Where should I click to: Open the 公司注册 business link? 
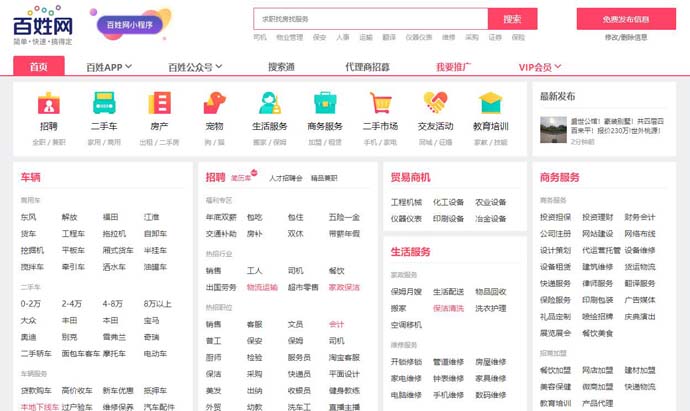556,234
